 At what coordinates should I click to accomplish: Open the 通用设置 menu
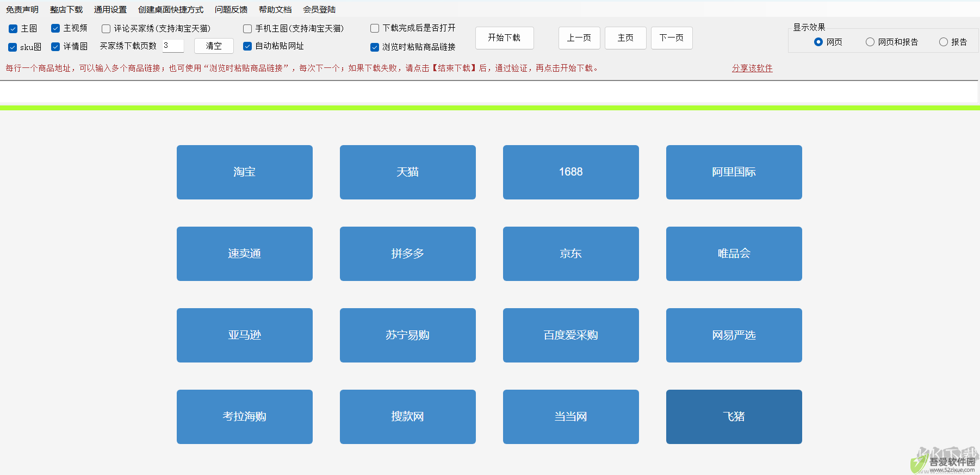click(110, 9)
